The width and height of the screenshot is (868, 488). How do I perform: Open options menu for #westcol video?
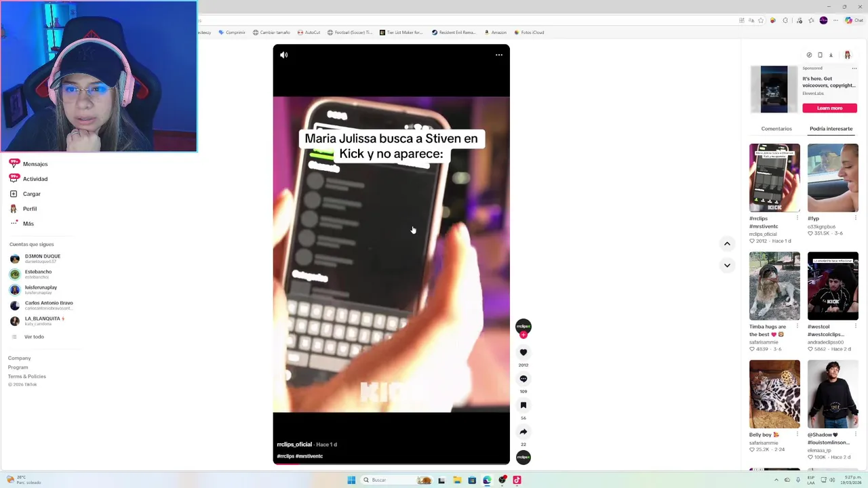pyautogui.click(x=855, y=327)
